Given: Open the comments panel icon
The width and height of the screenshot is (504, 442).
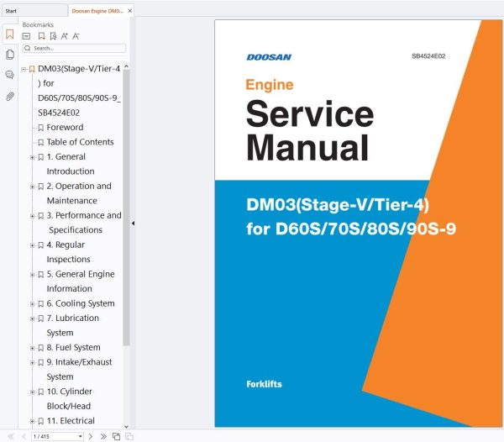Looking at the screenshot, I should pos(9,75).
